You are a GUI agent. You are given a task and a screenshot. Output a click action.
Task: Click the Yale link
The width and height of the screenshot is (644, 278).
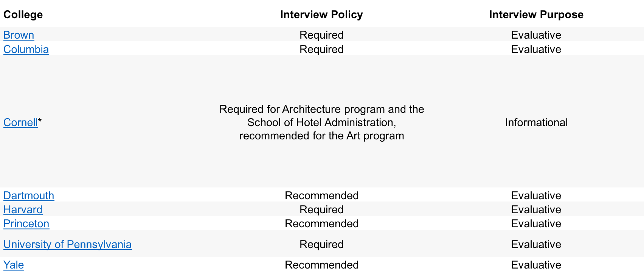(14, 265)
